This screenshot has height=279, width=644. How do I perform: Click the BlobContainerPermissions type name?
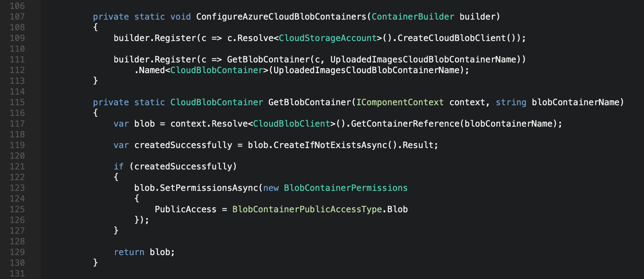click(346, 188)
